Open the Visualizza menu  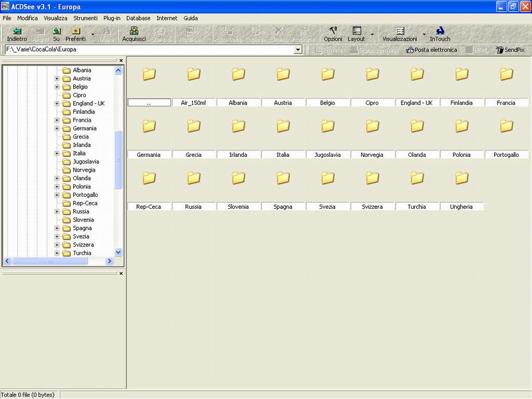pos(55,19)
